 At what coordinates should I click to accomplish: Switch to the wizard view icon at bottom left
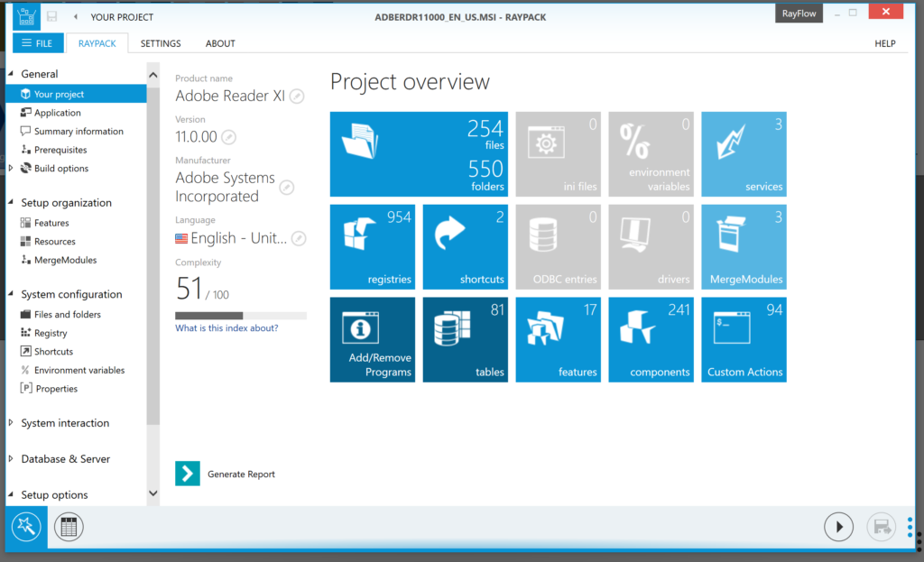pyautogui.click(x=26, y=527)
